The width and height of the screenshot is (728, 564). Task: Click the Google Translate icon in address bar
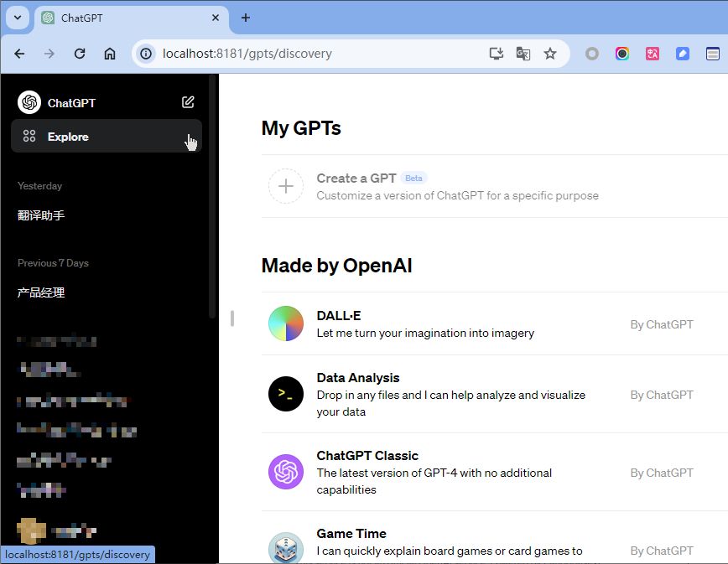click(523, 54)
